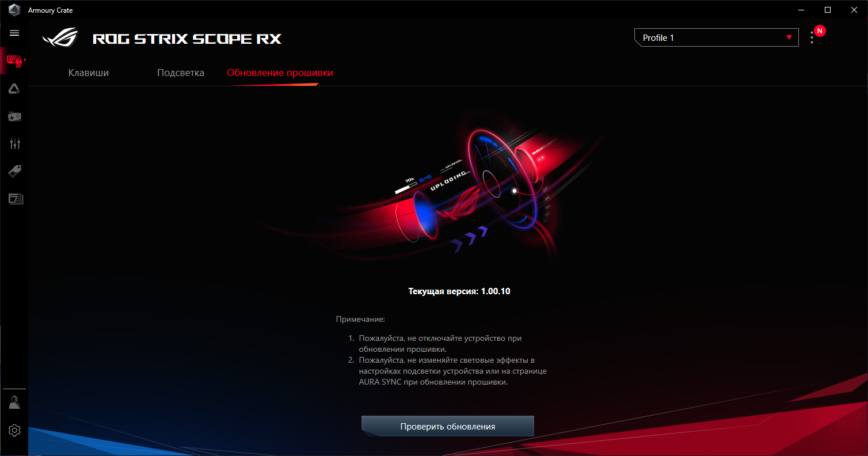Image resolution: width=868 pixels, height=456 pixels.
Task: Open the Profile 1 dropdown box
Action: pos(717,37)
